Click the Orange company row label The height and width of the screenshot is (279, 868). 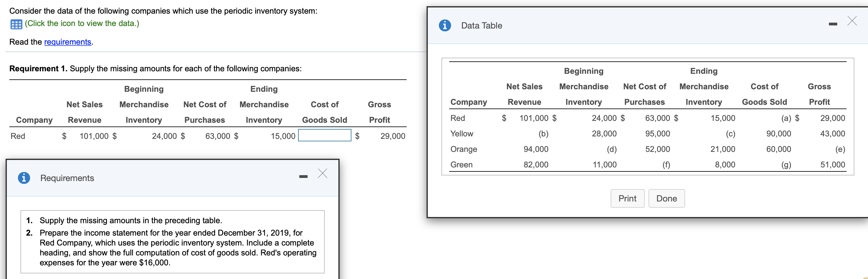point(464,149)
